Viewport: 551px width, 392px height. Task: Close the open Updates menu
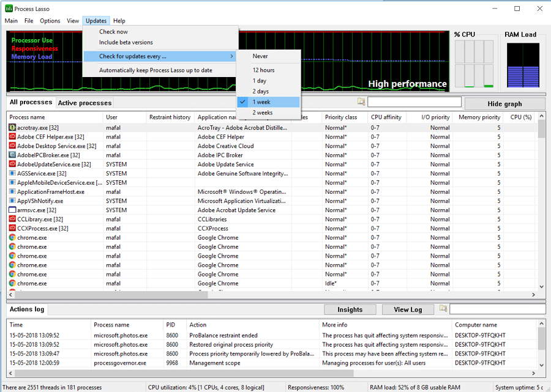[x=96, y=21]
